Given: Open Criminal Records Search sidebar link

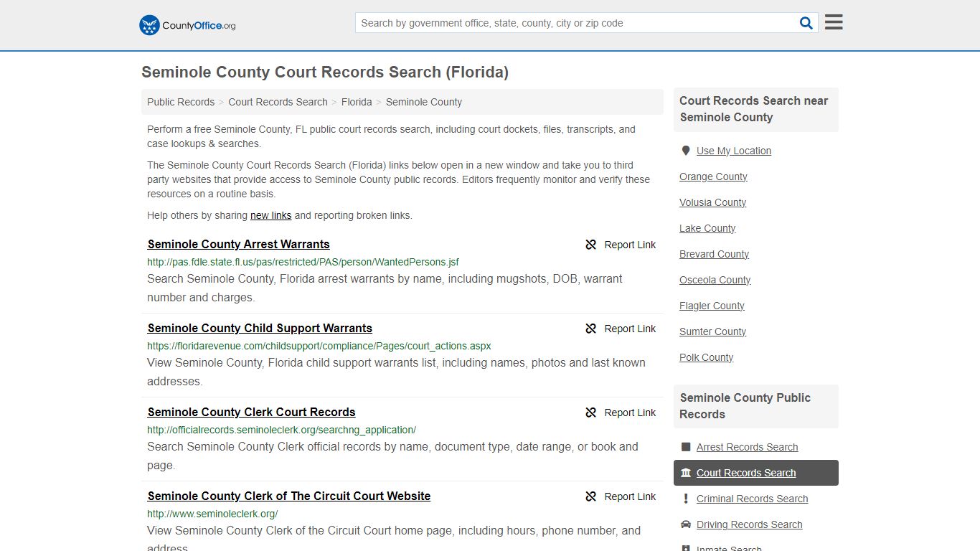Looking at the screenshot, I should [x=752, y=499].
